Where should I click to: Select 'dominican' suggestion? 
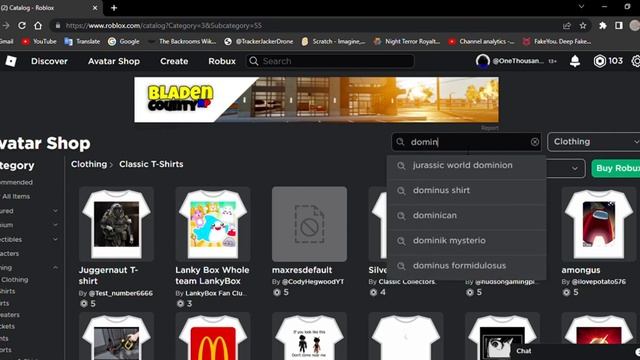[467, 216]
